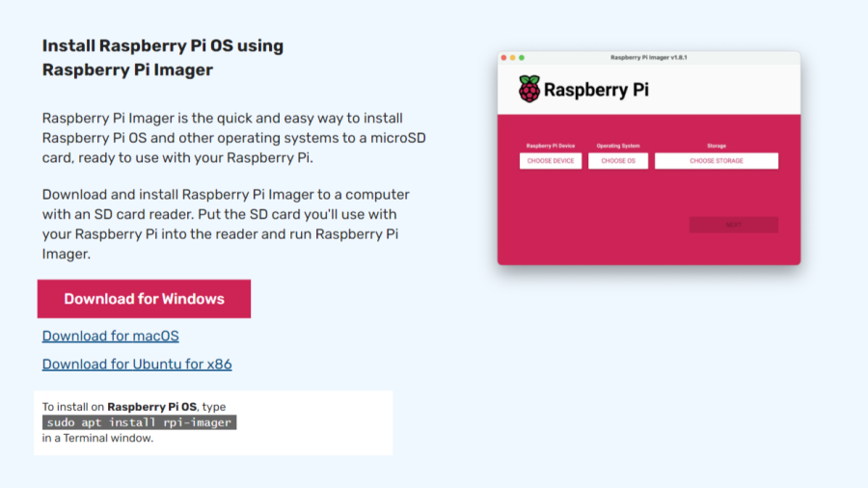Viewport: 868px width, 488px height.
Task: Click the Raspberry Pi Device label
Action: 551,146
